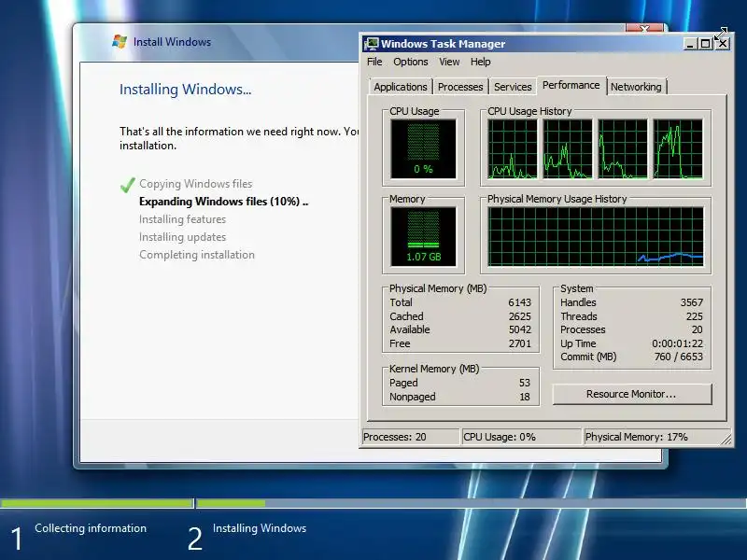Click the Physical Memory Usage History graph

click(596, 236)
